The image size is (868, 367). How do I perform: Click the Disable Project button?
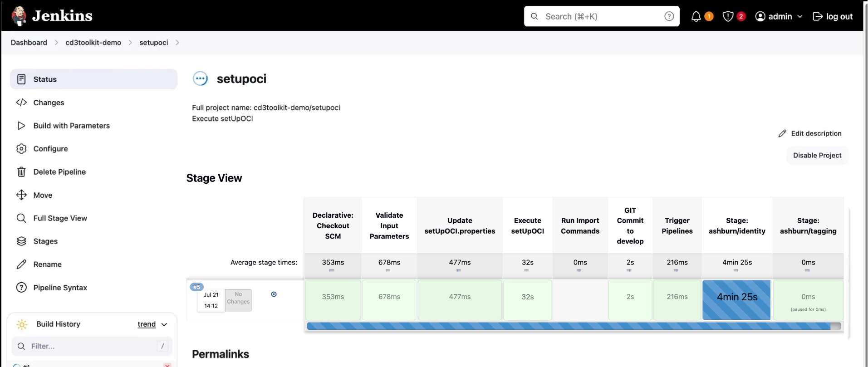[x=817, y=155]
